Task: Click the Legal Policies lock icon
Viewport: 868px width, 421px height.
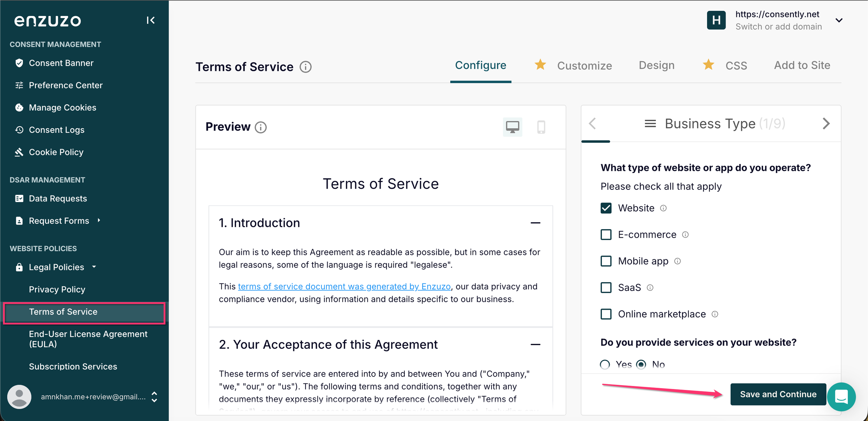Action: [x=19, y=267]
